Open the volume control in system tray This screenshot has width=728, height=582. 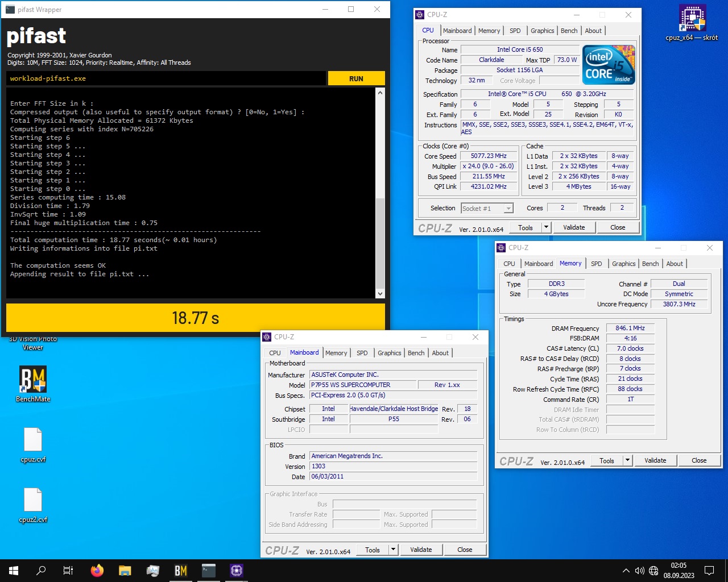click(x=640, y=571)
